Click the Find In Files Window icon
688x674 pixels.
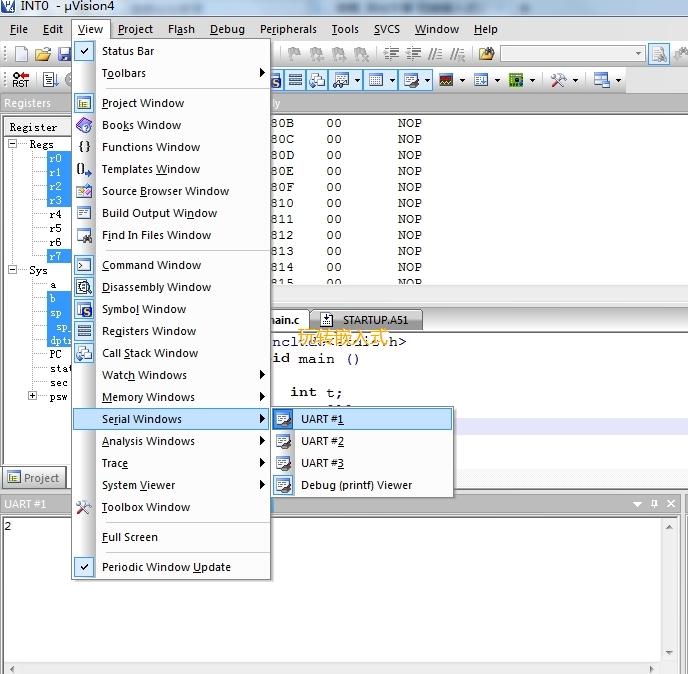(84, 235)
